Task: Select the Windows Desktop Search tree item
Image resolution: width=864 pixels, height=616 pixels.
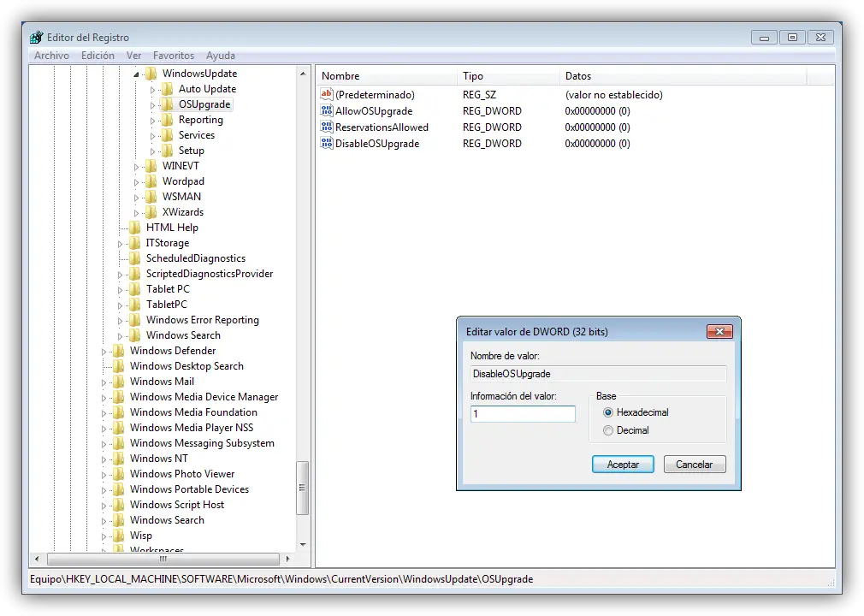Action: (186, 366)
